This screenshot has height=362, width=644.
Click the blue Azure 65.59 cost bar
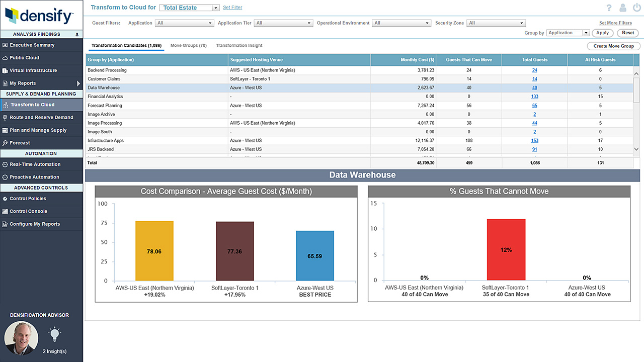point(315,255)
